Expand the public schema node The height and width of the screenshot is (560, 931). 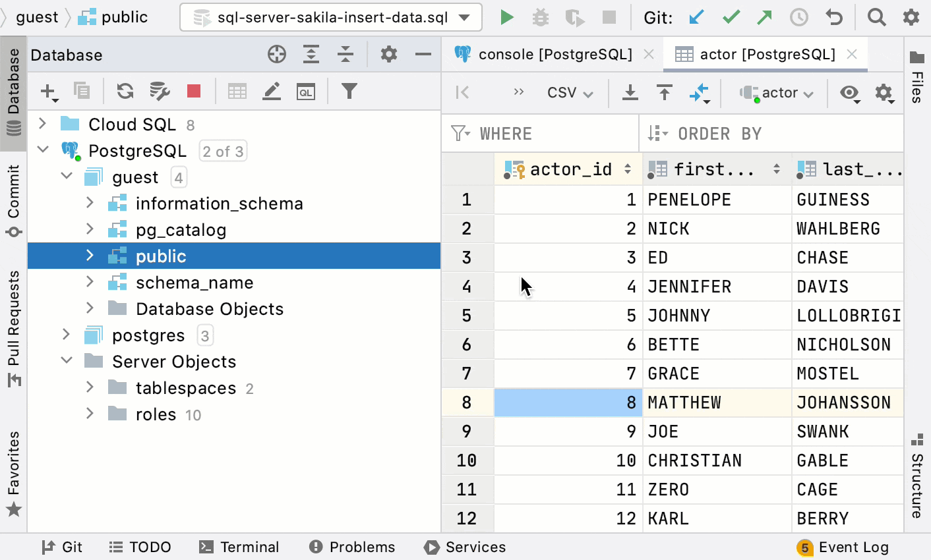[90, 256]
